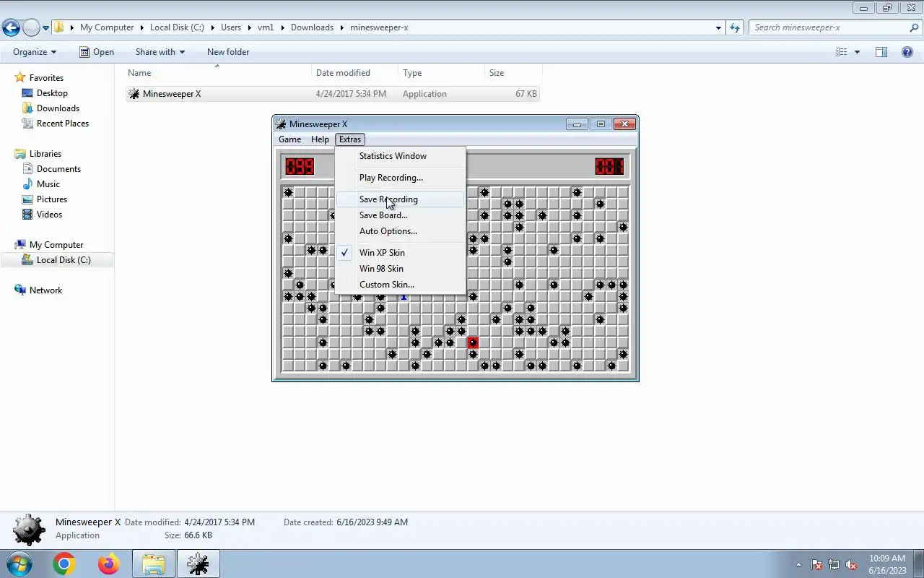The image size is (924, 578).
Task: Click the Minesweeper timer display
Action: (609, 166)
